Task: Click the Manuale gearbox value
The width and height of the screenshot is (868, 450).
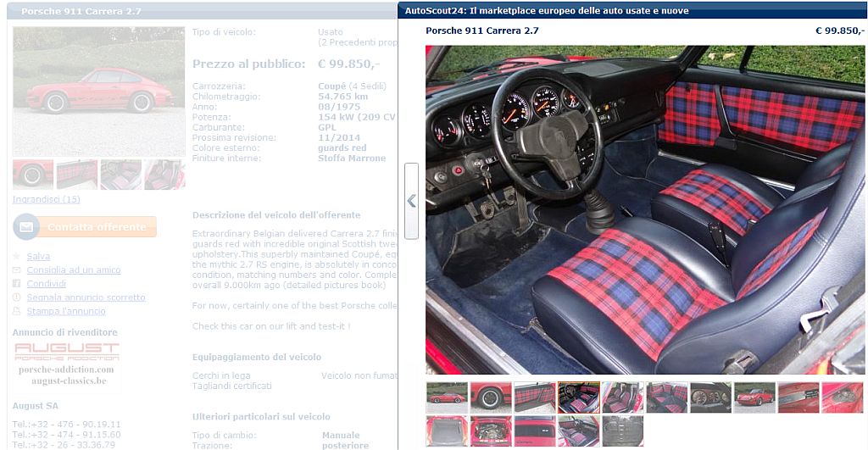Action: click(341, 436)
